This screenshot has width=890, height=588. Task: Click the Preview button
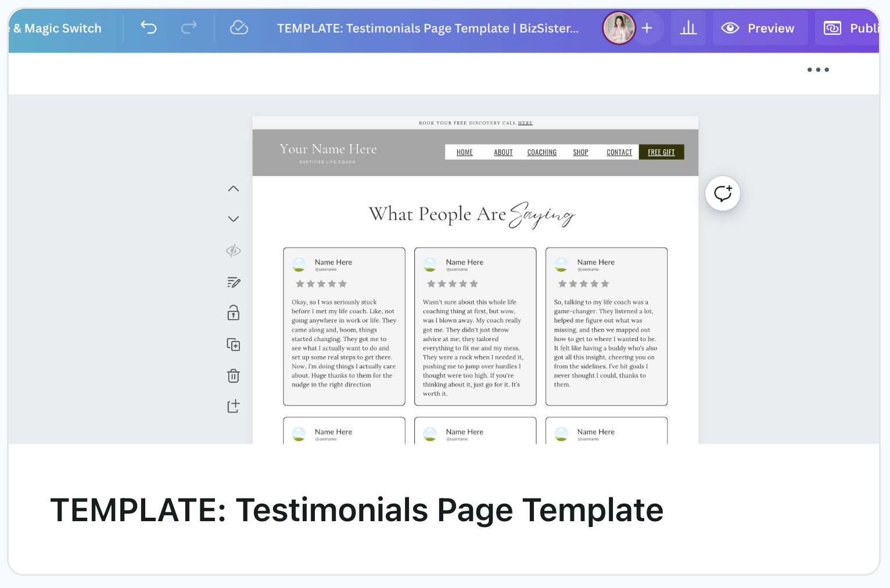tap(759, 28)
